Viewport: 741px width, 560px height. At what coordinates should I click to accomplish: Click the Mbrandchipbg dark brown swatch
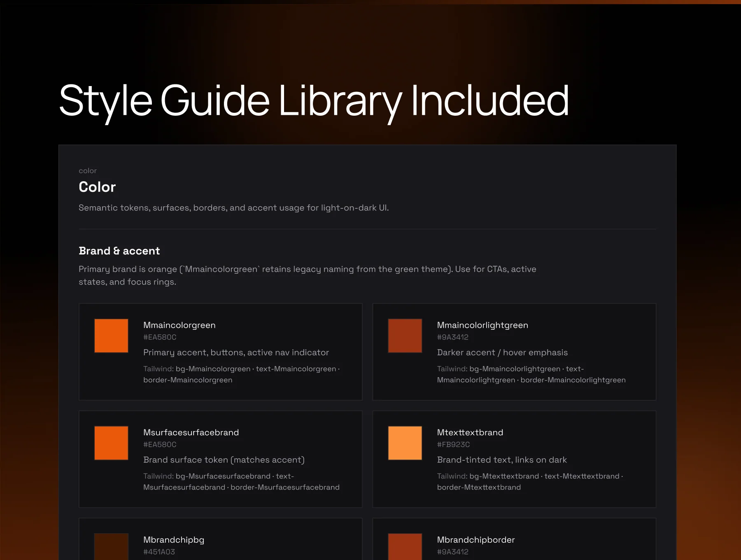pos(111,547)
